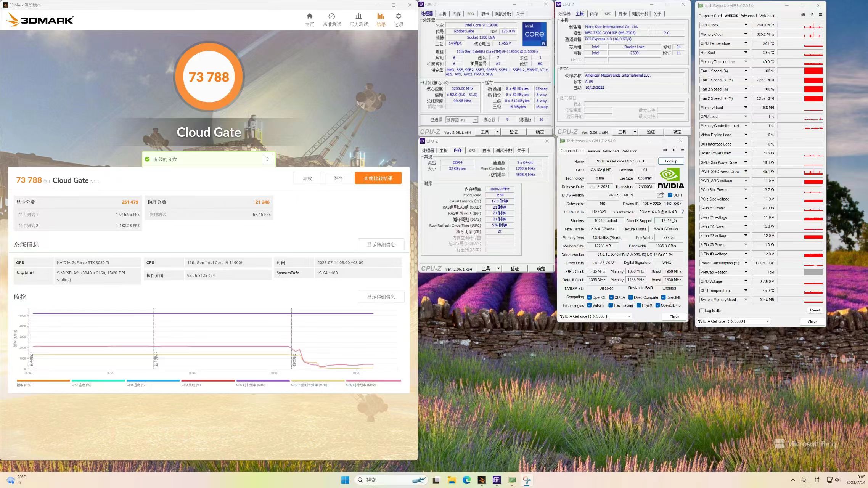
Task: Open hamburger menu in GPU-Z Sensors window
Action: click(821, 14)
